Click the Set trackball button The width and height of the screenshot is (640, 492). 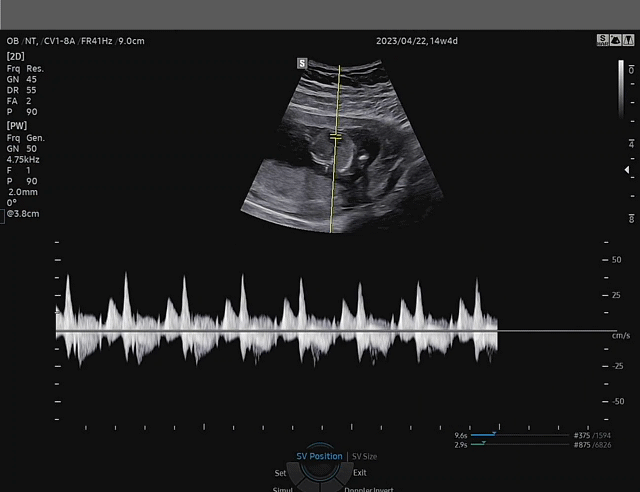280,473
